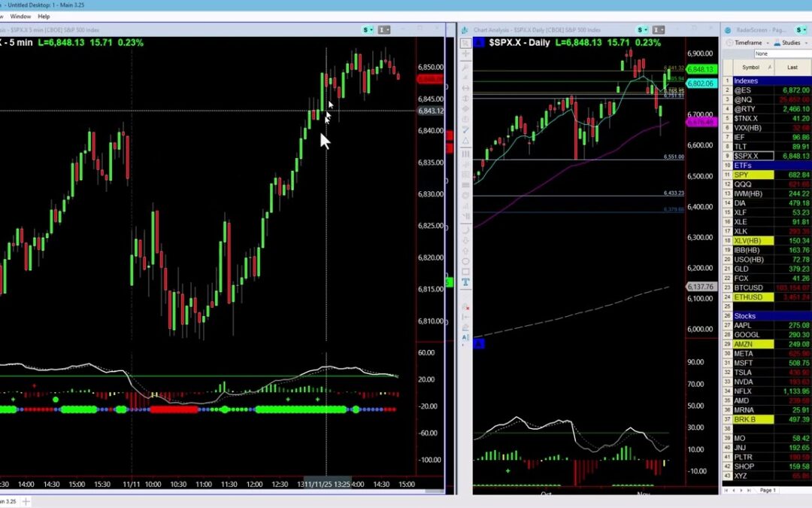Open the Help menu
The image size is (812, 508).
pyautogui.click(x=44, y=16)
